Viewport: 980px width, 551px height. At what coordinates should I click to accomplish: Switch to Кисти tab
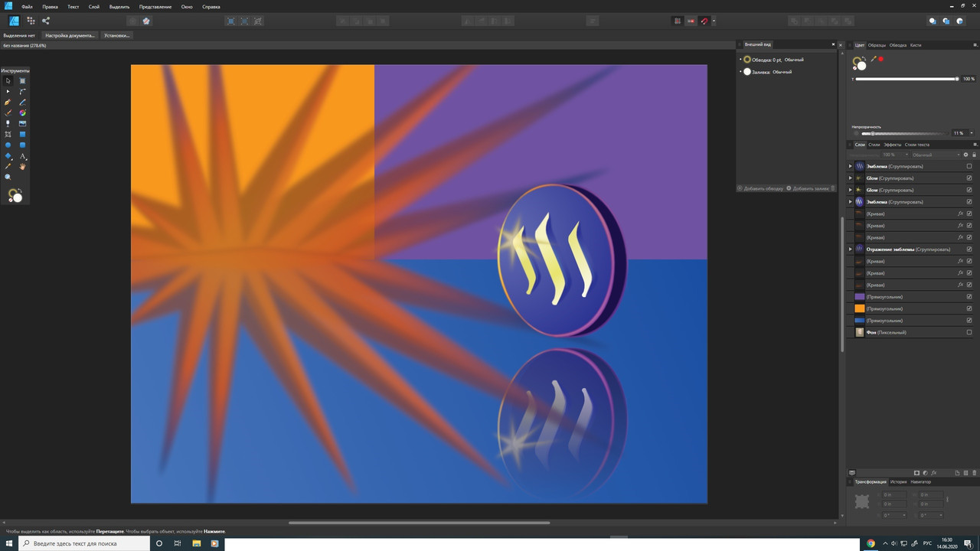916,45
